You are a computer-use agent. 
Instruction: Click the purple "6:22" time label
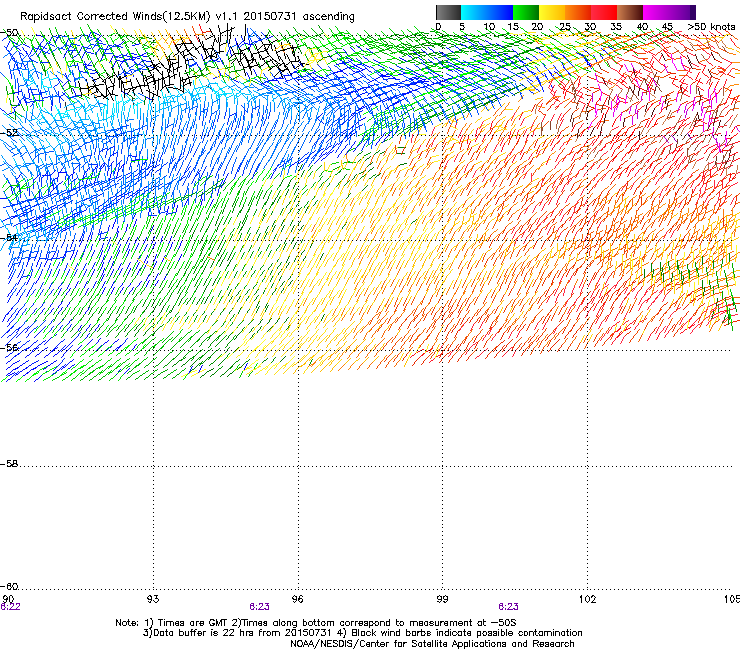[10, 607]
